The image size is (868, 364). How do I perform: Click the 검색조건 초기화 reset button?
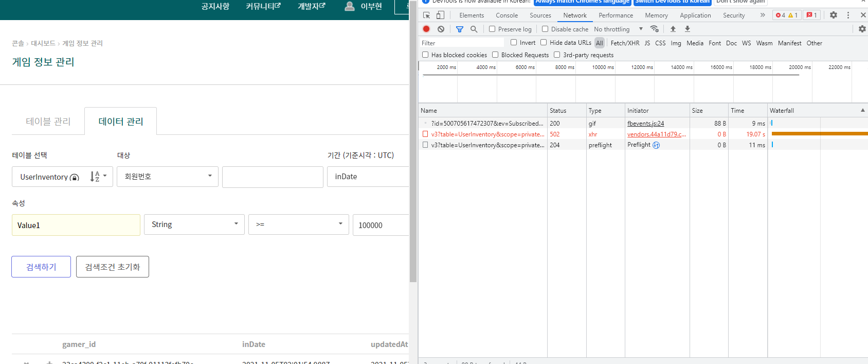[x=113, y=267]
